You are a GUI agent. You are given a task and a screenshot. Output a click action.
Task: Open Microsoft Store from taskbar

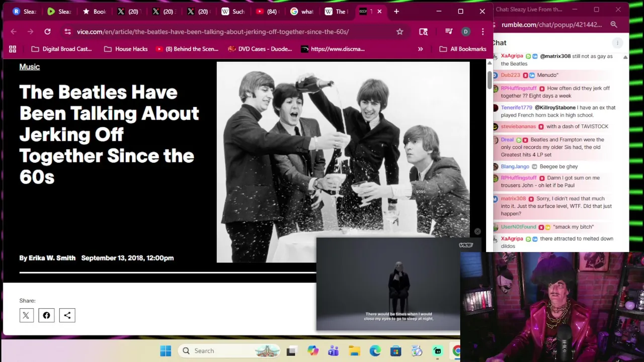(x=395, y=351)
